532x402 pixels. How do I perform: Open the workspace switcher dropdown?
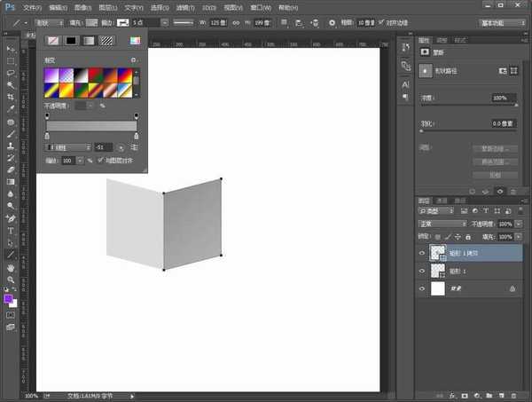[500, 21]
